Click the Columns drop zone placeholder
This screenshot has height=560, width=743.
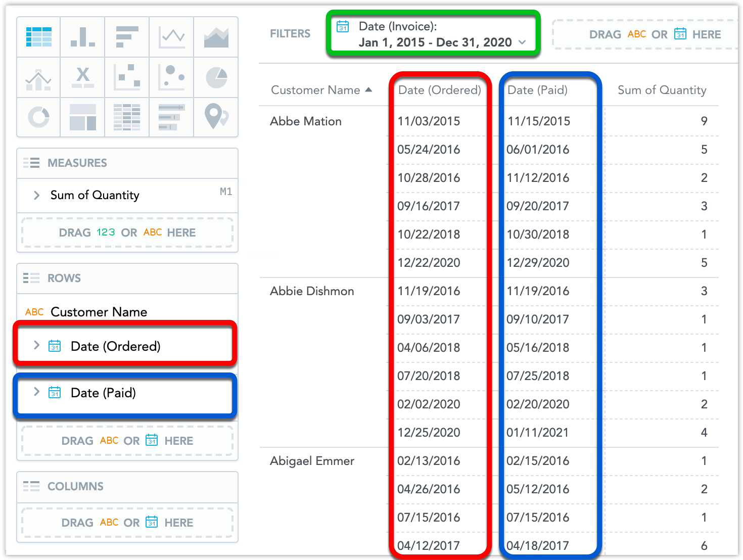point(127,523)
